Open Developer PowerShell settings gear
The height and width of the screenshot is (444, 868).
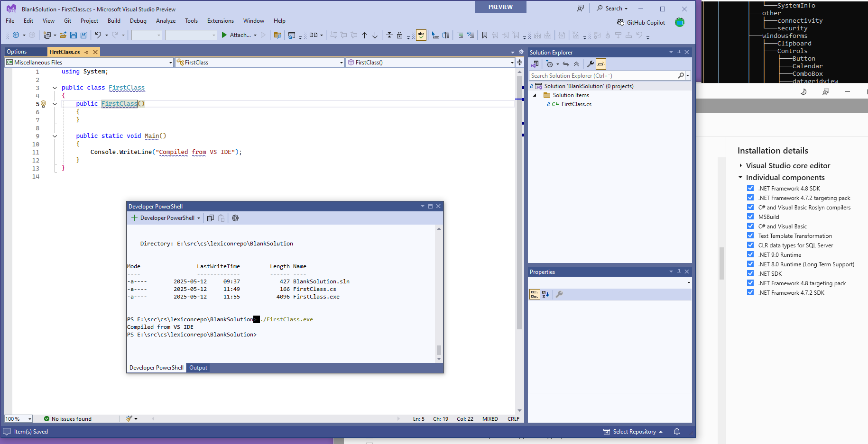pyautogui.click(x=235, y=218)
